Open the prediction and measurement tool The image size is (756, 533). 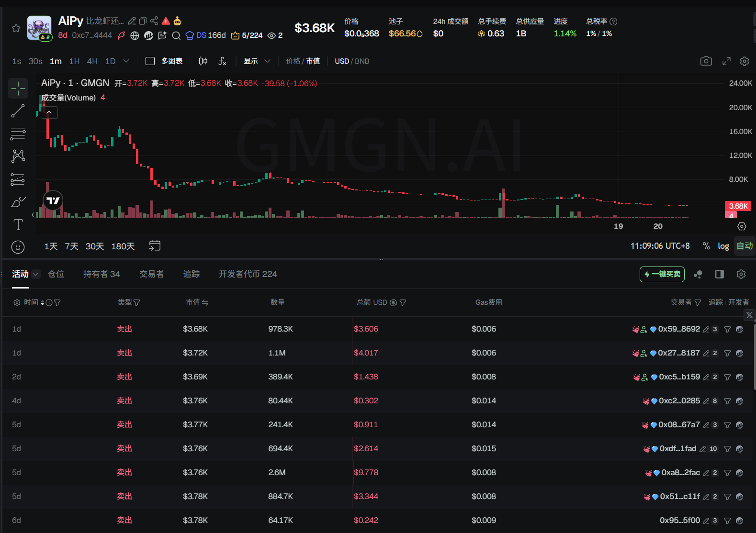(x=18, y=179)
